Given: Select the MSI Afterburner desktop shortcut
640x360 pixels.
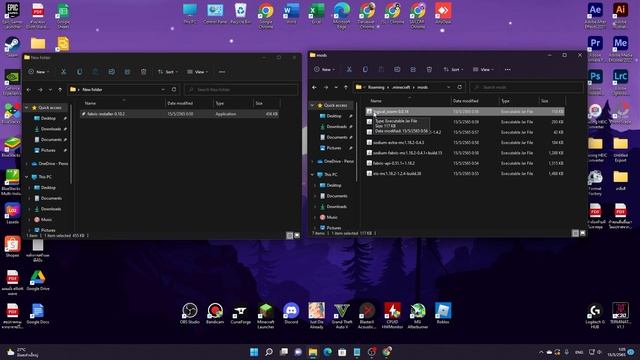Looking at the screenshot, I should click(418, 316).
